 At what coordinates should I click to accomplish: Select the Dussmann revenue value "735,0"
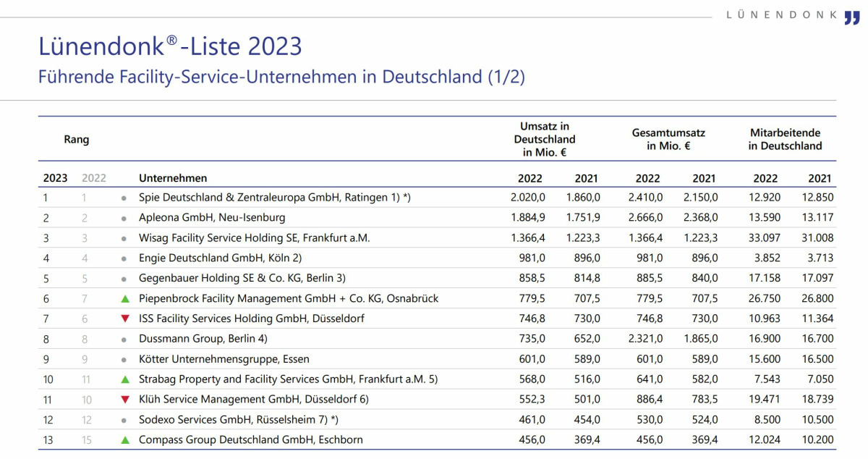(532, 339)
